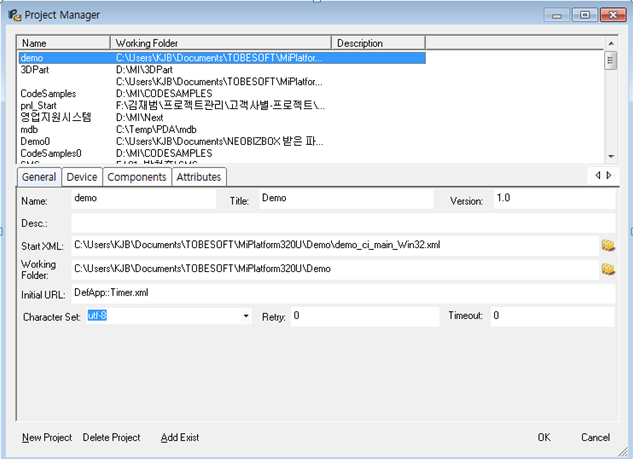Image resolution: width=633 pixels, height=459 pixels.
Task: Click the Start XML browse folder icon
Action: tap(607, 245)
